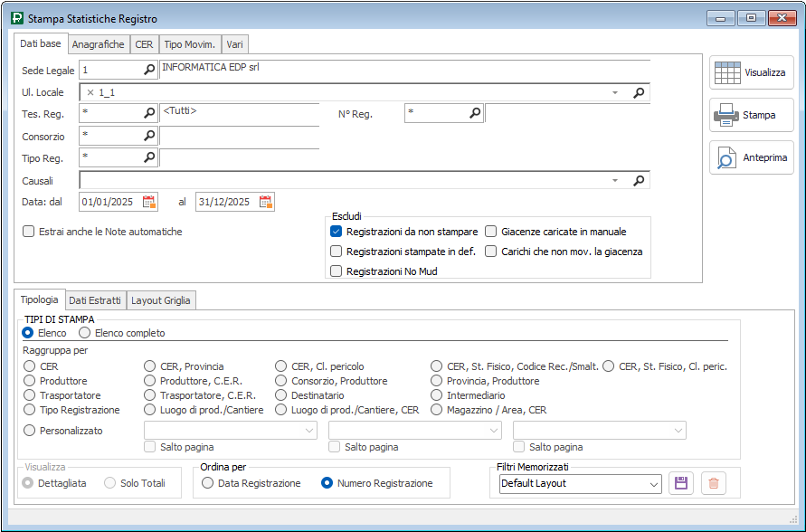Delete memorized filter using trash icon
Image resolution: width=806 pixels, height=532 pixels.
(x=714, y=483)
